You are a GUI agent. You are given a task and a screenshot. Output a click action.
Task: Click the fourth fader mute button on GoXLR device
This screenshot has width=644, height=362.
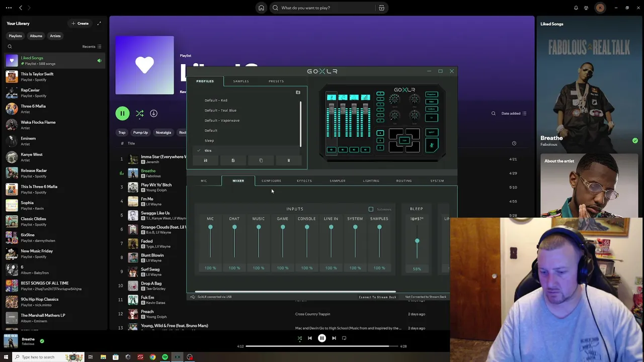pos(365,149)
